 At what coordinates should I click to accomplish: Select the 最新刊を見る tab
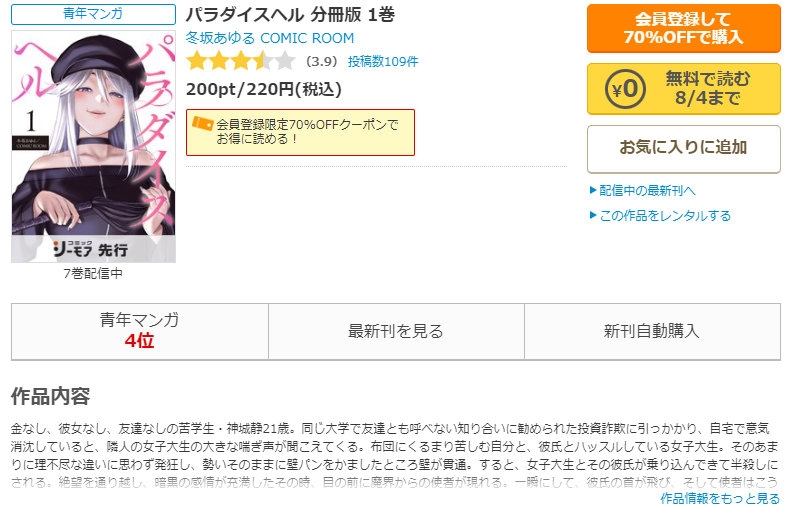pyautogui.click(x=396, y=331)
